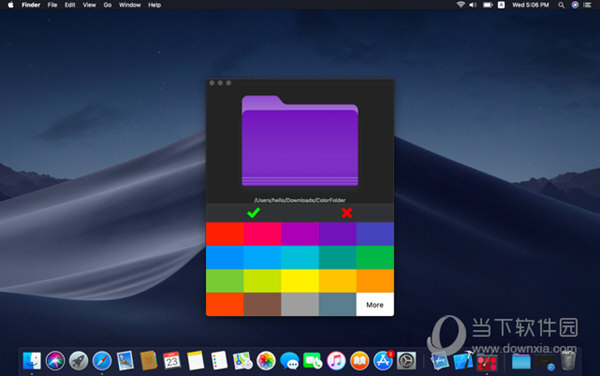Click the purple folder preview image
Image resolution: width=600 pixels, height=376 pixels.
click(x=300, y=141)
